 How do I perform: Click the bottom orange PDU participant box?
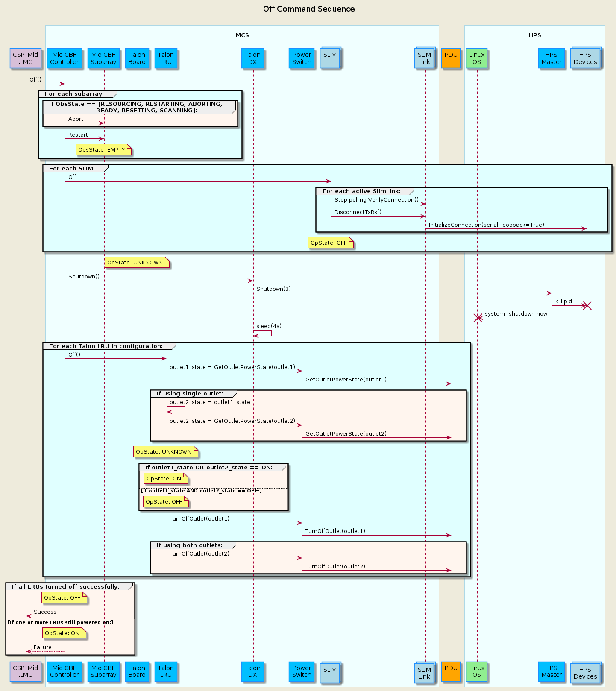pyautogui.click(x=451, y=671)
